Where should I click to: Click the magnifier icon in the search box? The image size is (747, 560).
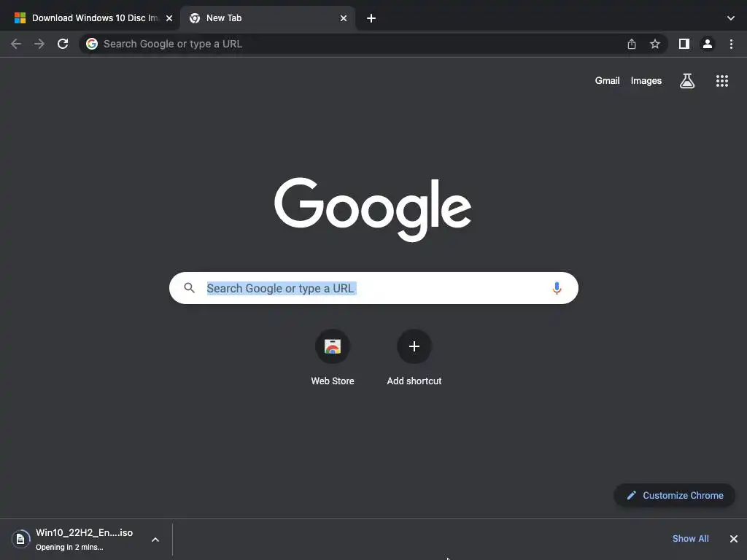(190, 288)
